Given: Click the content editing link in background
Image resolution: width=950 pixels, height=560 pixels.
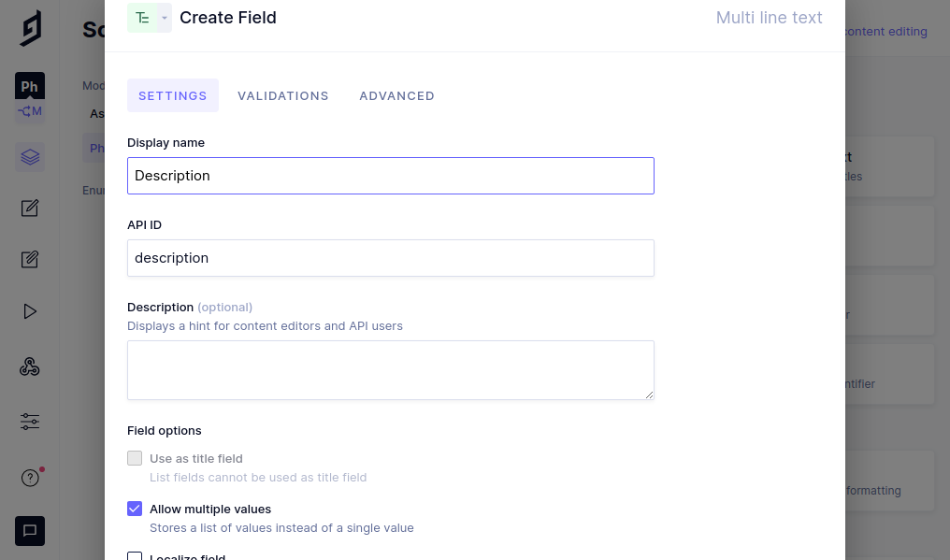Looking at the screenshot, I should tap(885, 32).
